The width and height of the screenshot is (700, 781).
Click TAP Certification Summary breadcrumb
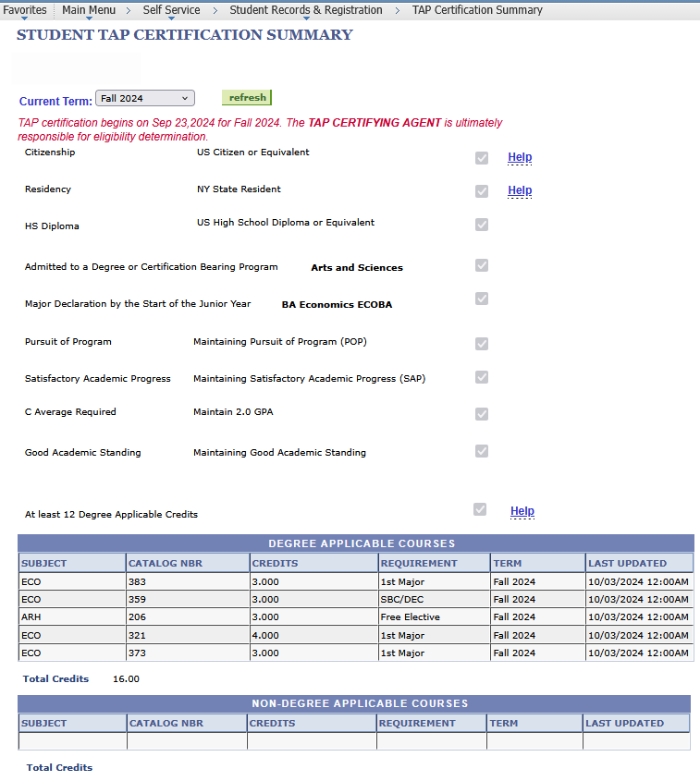477,10
